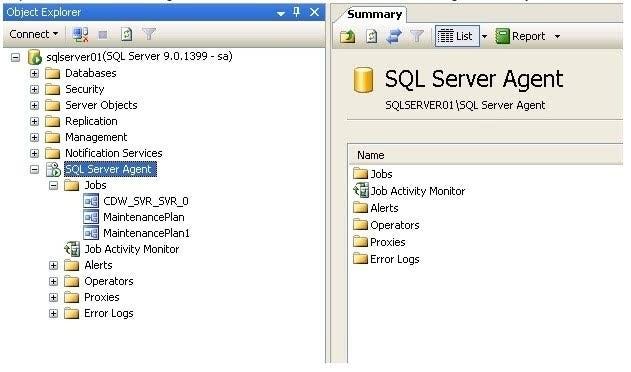This screenshot has height=372, width=631.
Task: Click Job Activity Monitor icon in Summary list
Action: tap(361, 190)
